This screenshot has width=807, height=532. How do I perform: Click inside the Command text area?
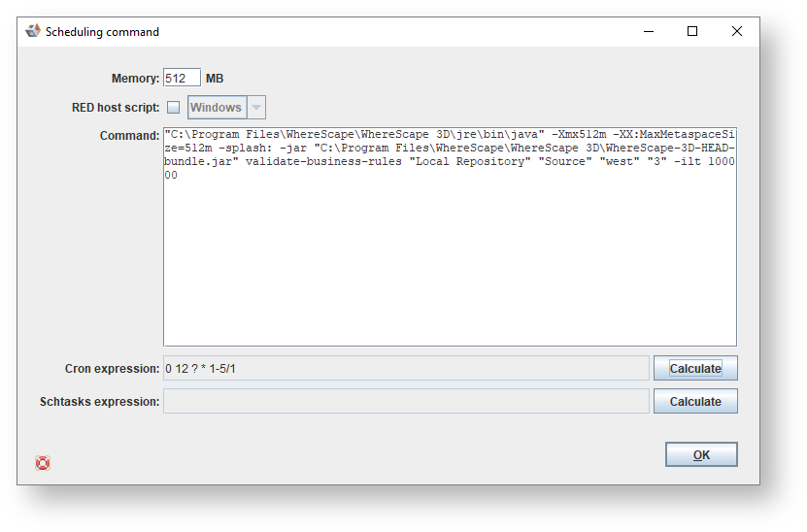450,237
